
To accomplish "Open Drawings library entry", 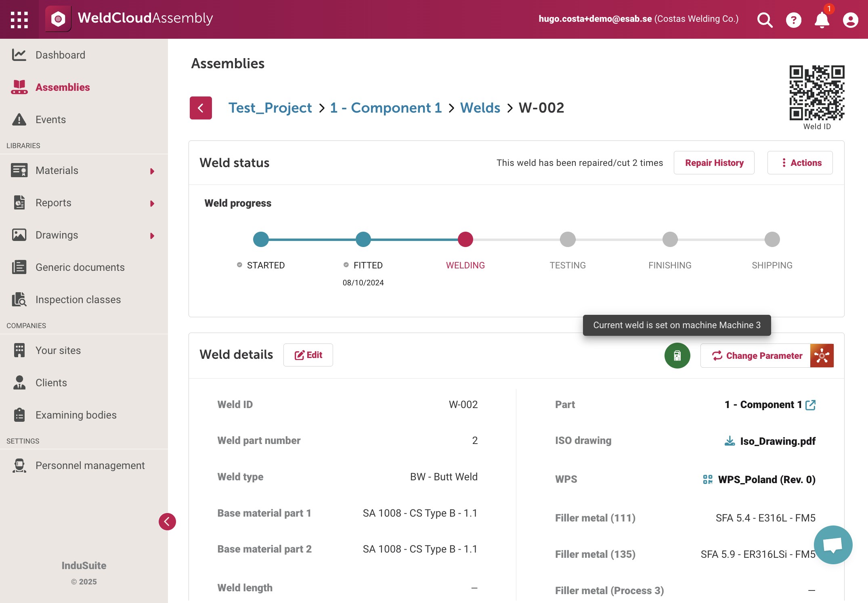I will (57, 235).
